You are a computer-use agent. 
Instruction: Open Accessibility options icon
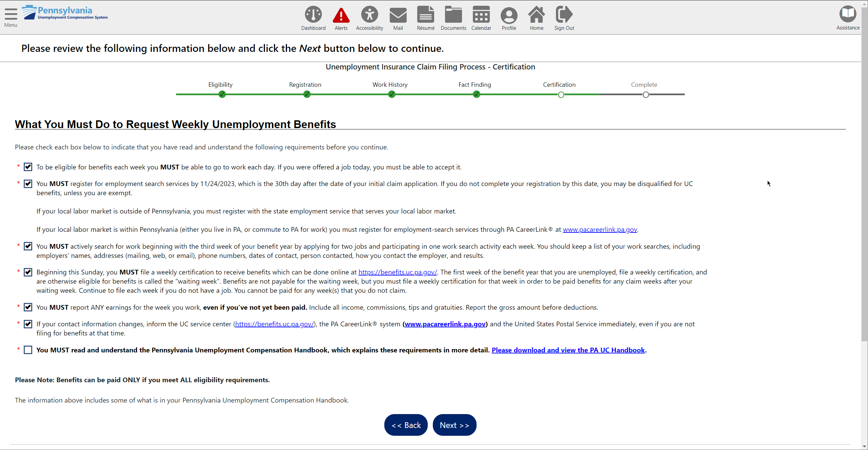(369, 15)
